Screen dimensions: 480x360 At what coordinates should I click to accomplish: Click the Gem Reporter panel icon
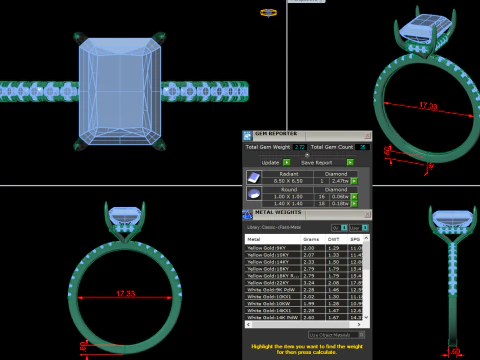248,136
